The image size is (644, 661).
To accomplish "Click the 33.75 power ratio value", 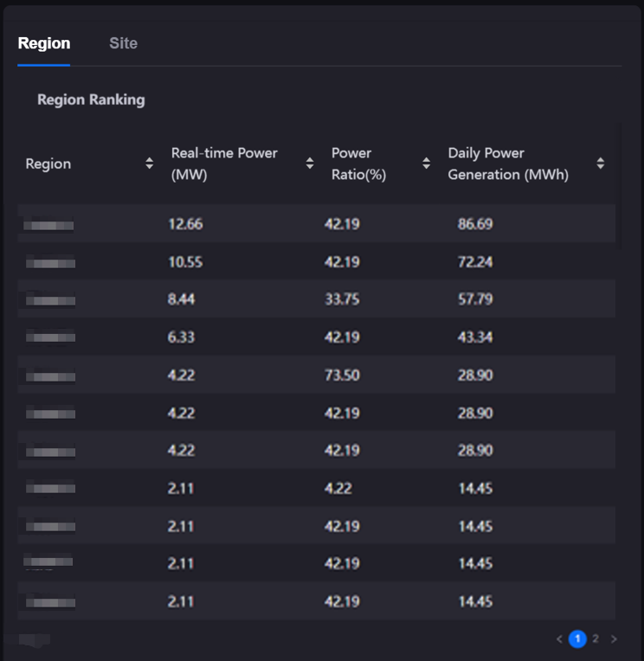I will click(342, 299).
